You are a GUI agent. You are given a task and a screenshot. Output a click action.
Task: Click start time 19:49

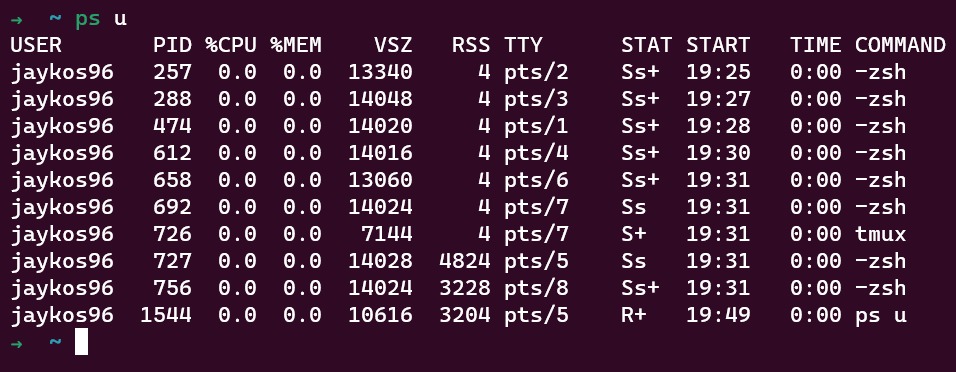coord(718,315)
